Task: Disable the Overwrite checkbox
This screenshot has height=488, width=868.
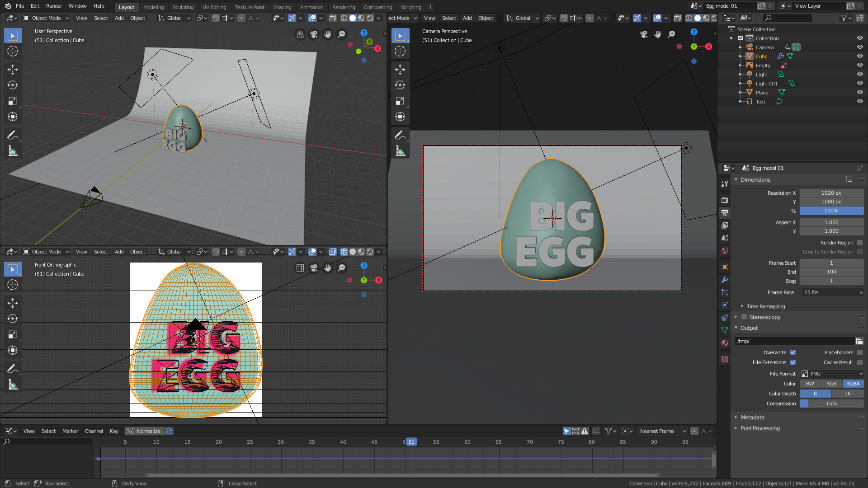Action: pyautogui.click(x=793, y=352)
